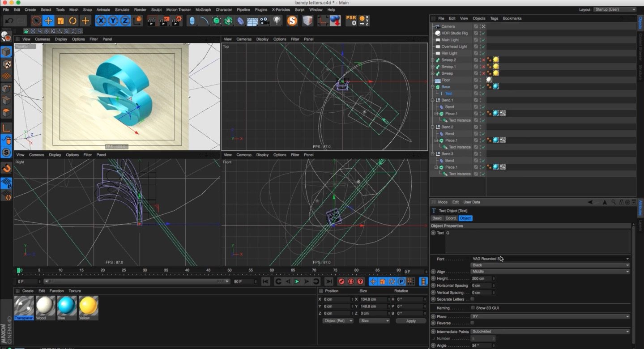This screenshot has height=349, width=644.
Task: Open the Simulate menu
Action: [122, 9]
